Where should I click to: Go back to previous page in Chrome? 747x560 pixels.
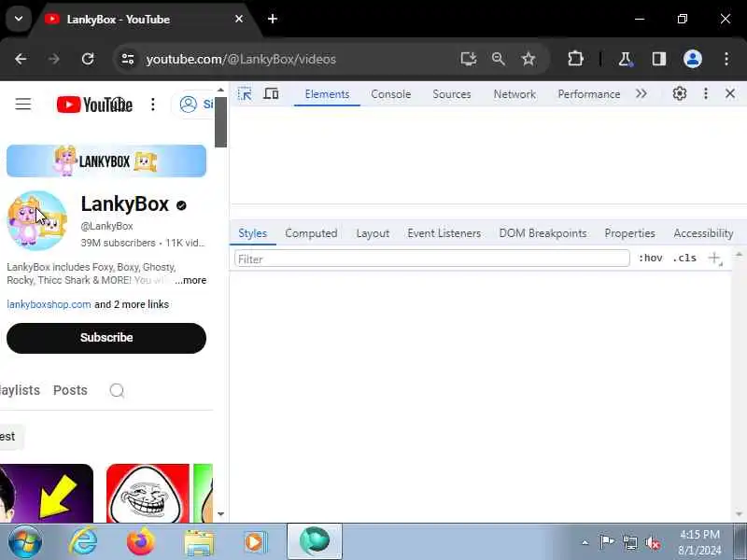click(x=21, y=59)
